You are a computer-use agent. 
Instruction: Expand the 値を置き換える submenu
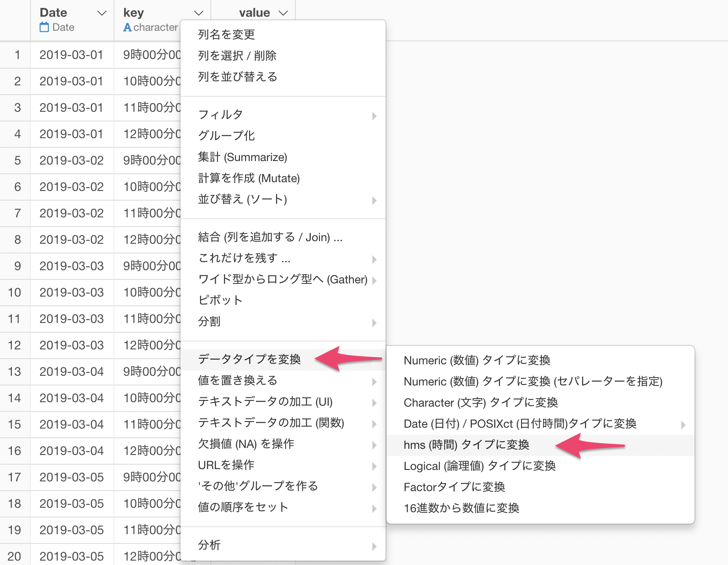pos(283,381)
